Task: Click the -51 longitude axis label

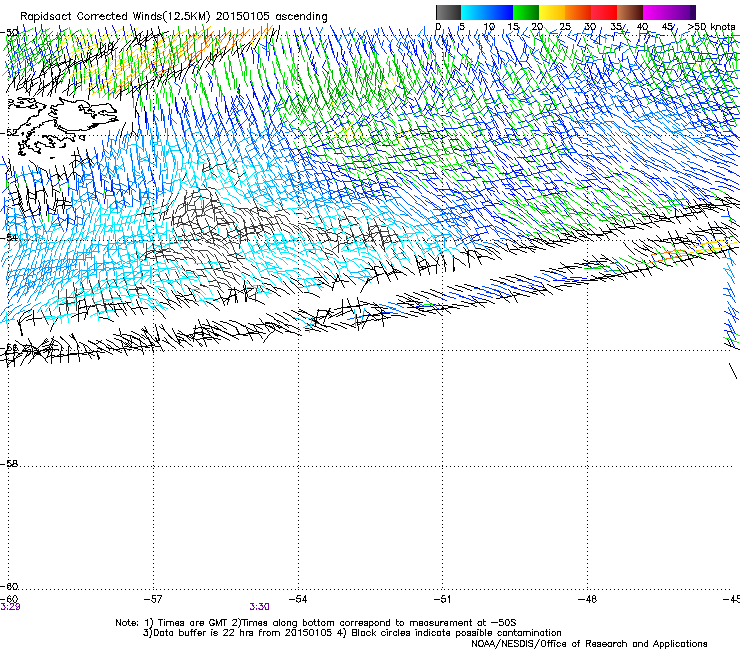Action: click(x=442, y=599)
